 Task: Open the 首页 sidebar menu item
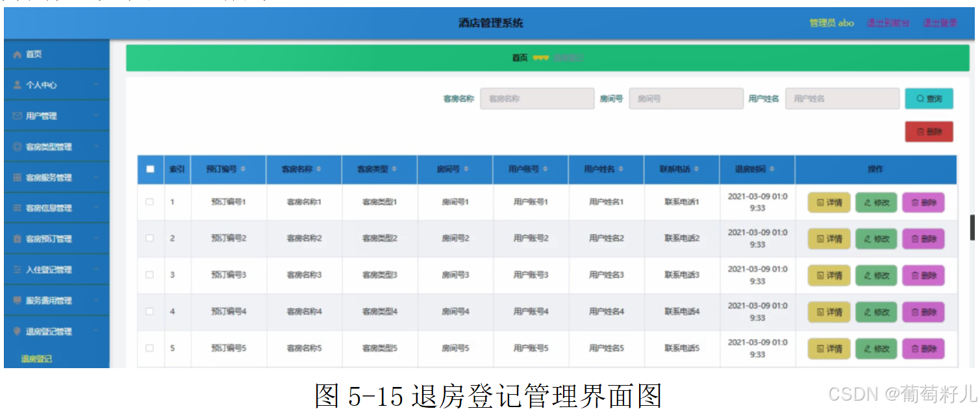[x=57, y=55]
